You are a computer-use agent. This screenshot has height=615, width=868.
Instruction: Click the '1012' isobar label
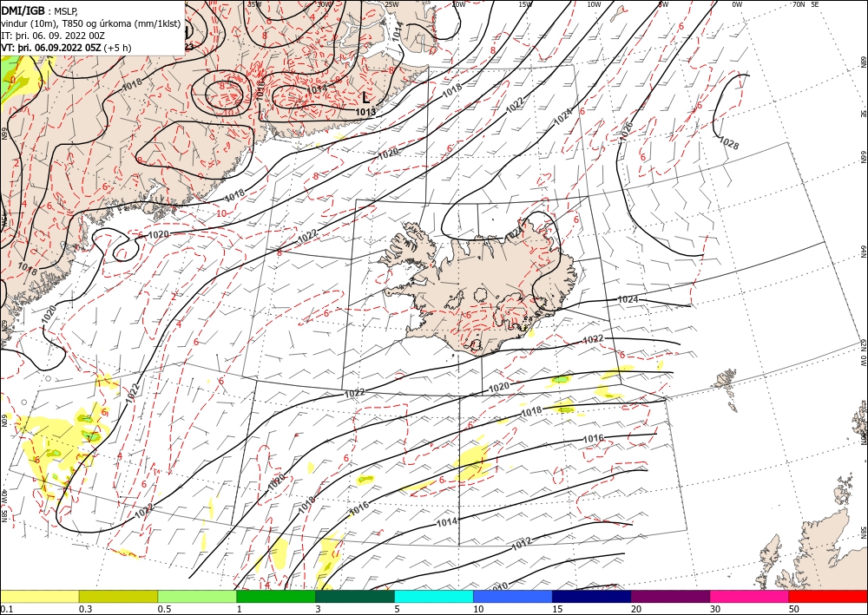(x=522, y=542)
